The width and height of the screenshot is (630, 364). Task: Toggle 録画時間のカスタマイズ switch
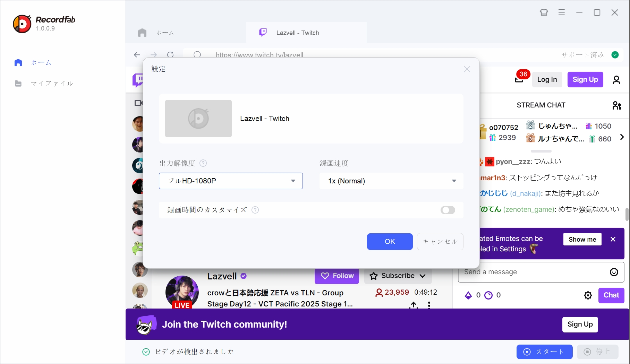click(448, 210)
